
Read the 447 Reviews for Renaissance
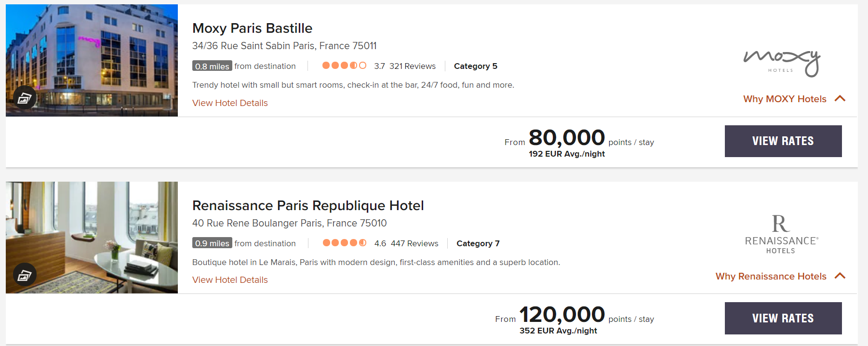pyautogui.click(x=414, y=243)
